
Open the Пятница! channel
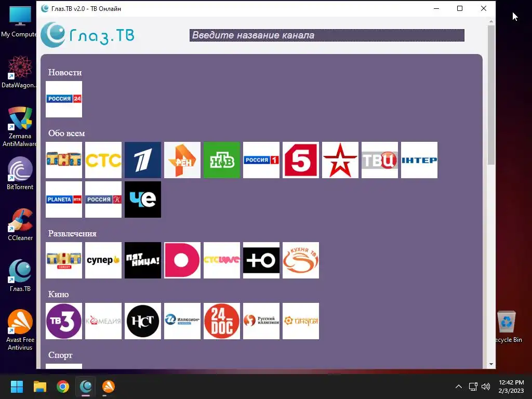coord(143,260)
